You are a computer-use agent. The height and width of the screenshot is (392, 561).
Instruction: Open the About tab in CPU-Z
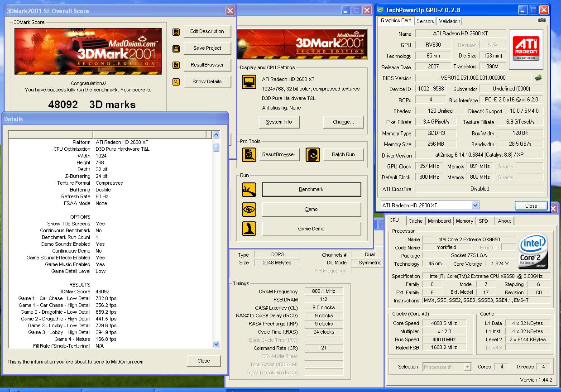[504, 221]
